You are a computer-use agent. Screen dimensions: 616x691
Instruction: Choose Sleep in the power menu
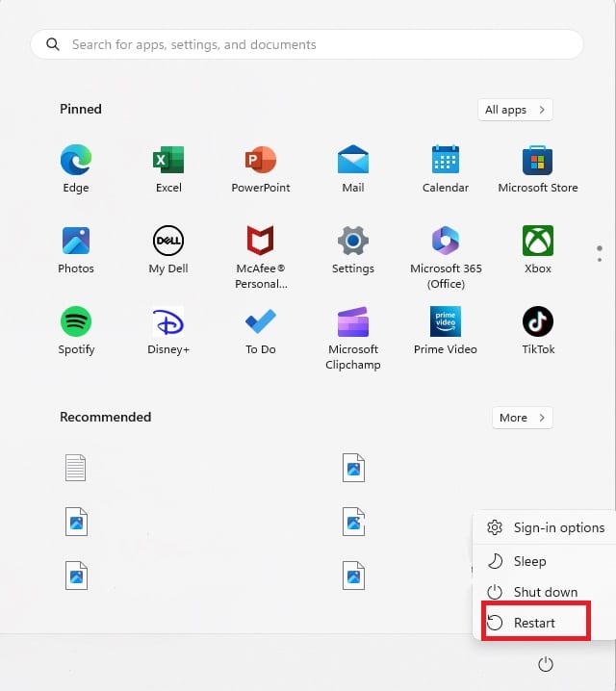point(529,561)
